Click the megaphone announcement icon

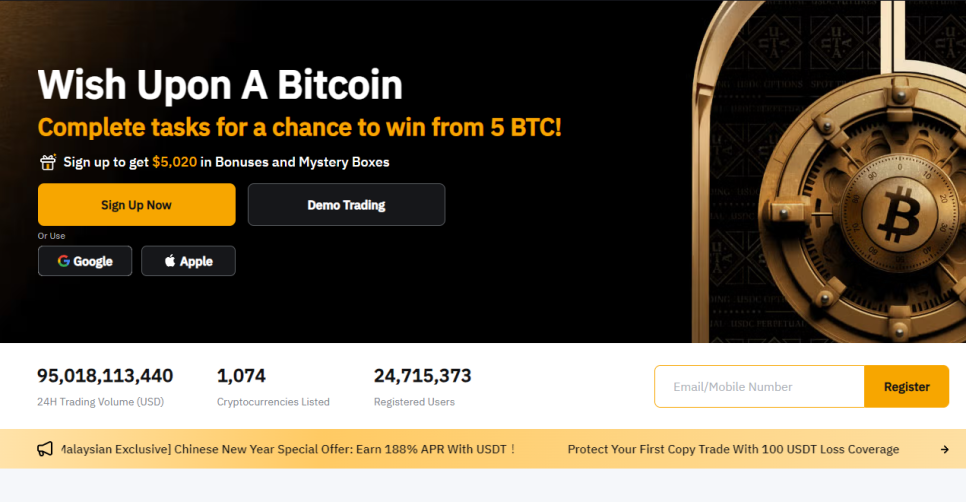[45, 449]
